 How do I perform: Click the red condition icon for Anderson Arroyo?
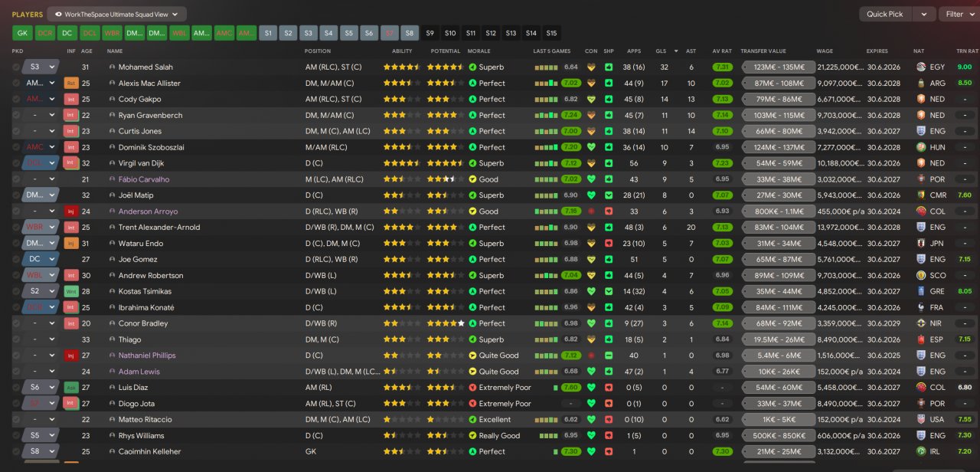click(x=590, y=211)
